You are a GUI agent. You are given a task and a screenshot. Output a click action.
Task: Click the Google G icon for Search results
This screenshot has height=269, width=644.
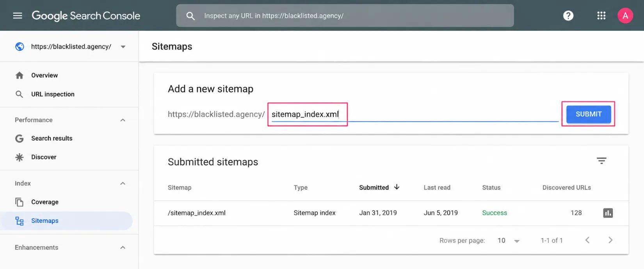click(x=19, y=138)
